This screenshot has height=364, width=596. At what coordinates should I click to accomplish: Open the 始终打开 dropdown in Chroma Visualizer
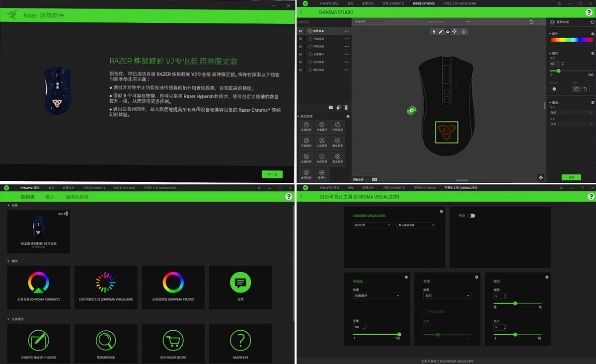tap(372, 225)
